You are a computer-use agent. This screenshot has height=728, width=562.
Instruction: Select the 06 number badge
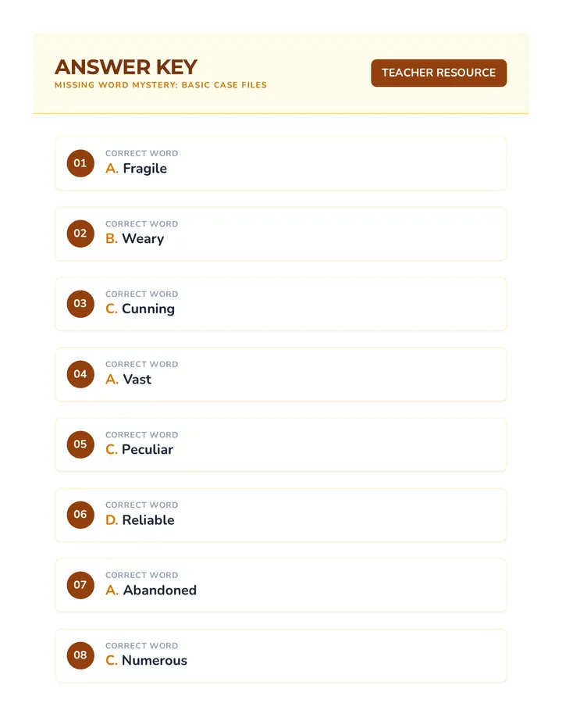[x=80, y=515]
